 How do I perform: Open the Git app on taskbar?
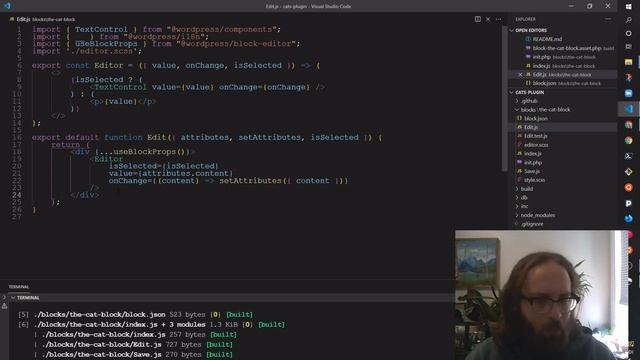(629, 172)
